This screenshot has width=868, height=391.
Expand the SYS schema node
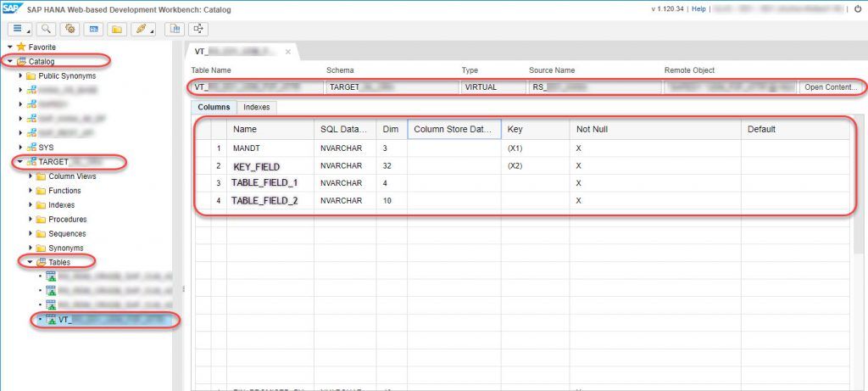(x=20, y=148)
